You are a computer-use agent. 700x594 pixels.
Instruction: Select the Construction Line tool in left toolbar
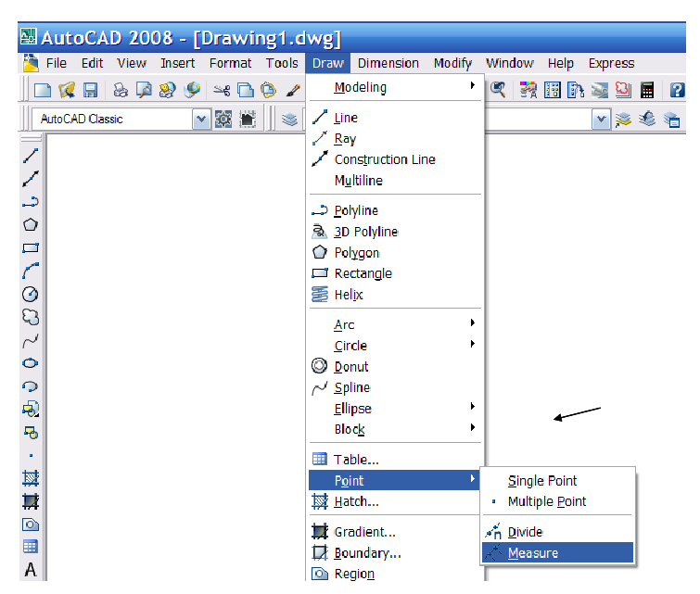coord(31,179)
